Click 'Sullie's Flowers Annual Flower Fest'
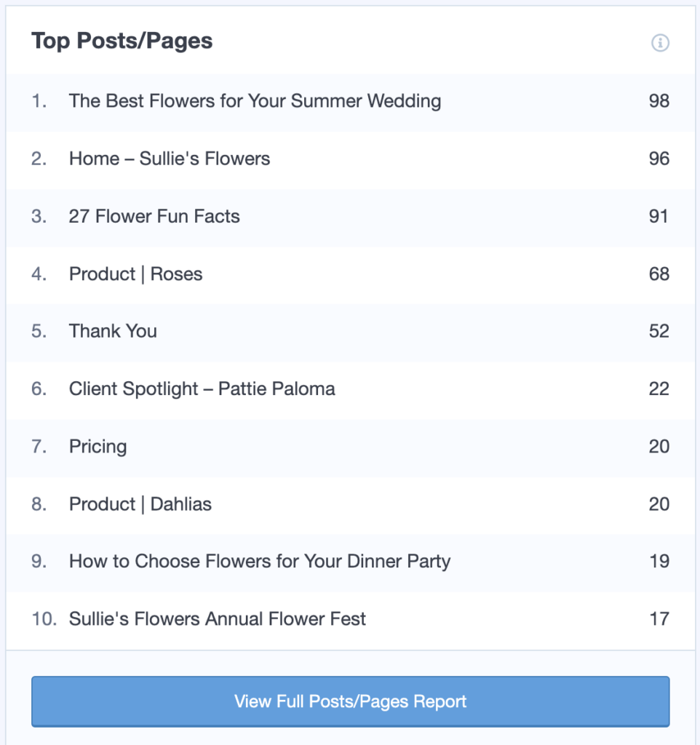 click(217, 618)
